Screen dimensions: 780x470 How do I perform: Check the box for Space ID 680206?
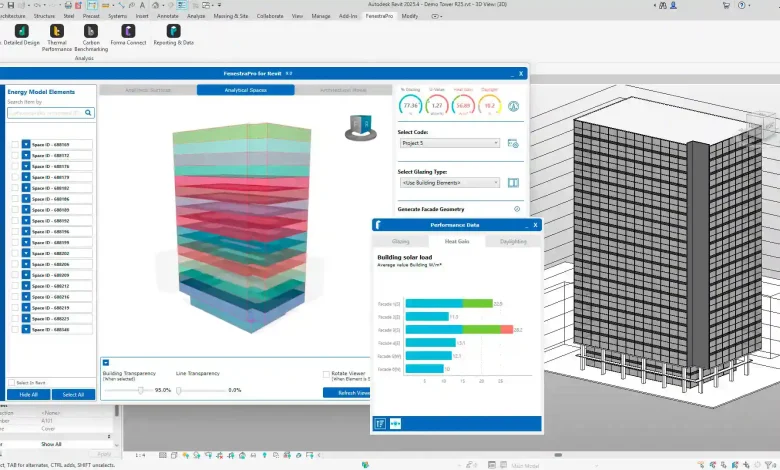15,264
